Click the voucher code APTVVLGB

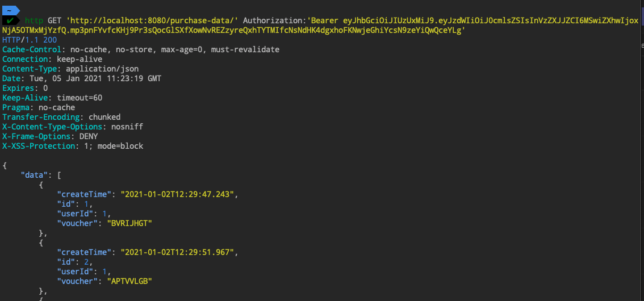131,282
